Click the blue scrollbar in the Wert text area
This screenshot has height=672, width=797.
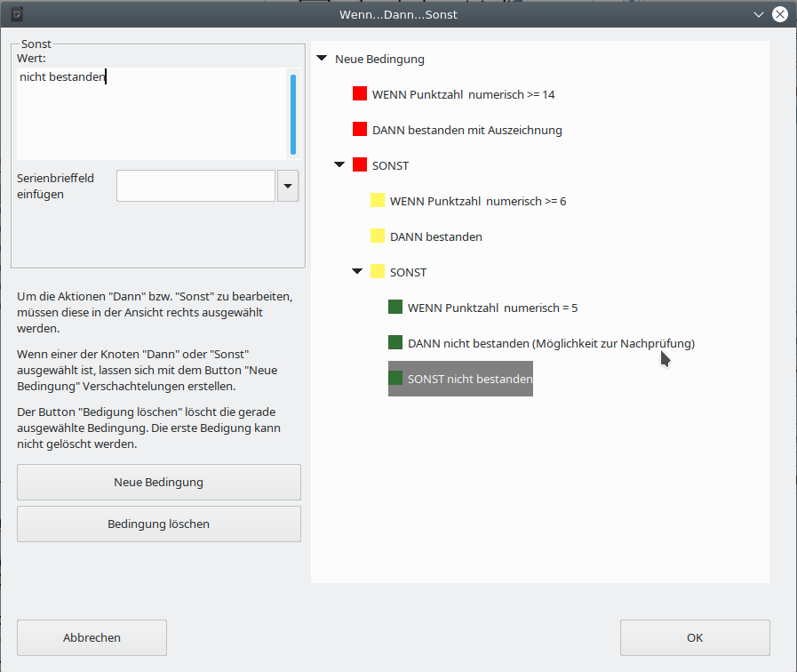293,114
